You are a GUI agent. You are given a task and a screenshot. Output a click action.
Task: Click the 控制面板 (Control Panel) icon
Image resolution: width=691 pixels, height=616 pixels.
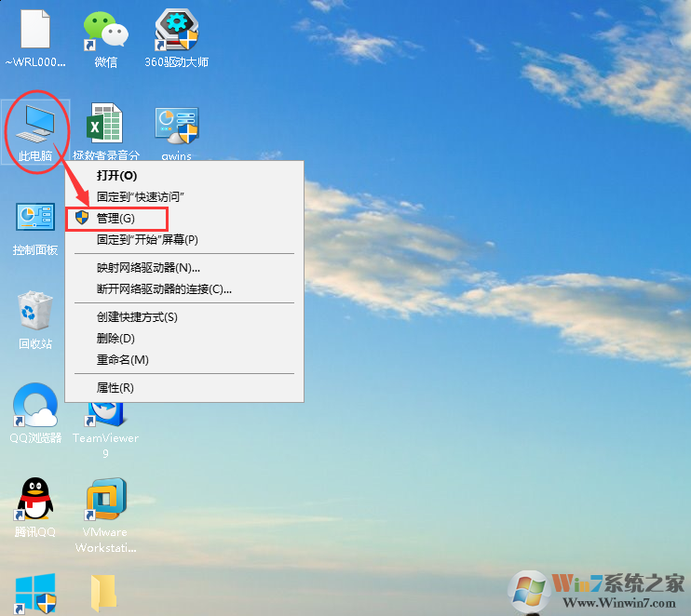35,217
